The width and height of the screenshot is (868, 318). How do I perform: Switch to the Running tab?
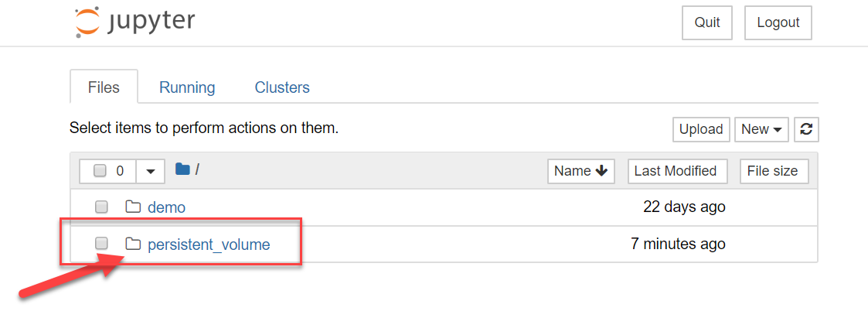tap(187, 87)
